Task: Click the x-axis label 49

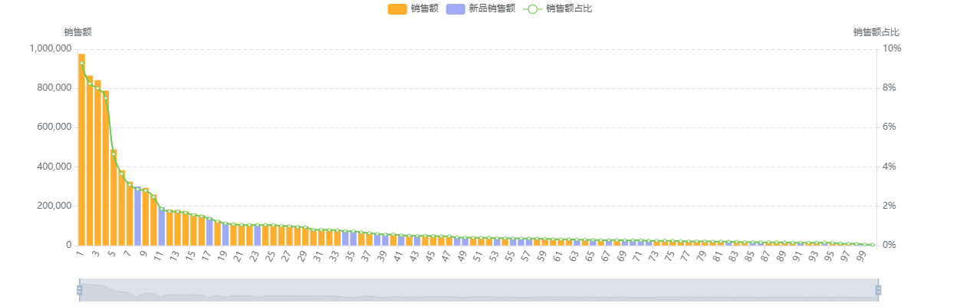Action: click(x=462, y=256)
